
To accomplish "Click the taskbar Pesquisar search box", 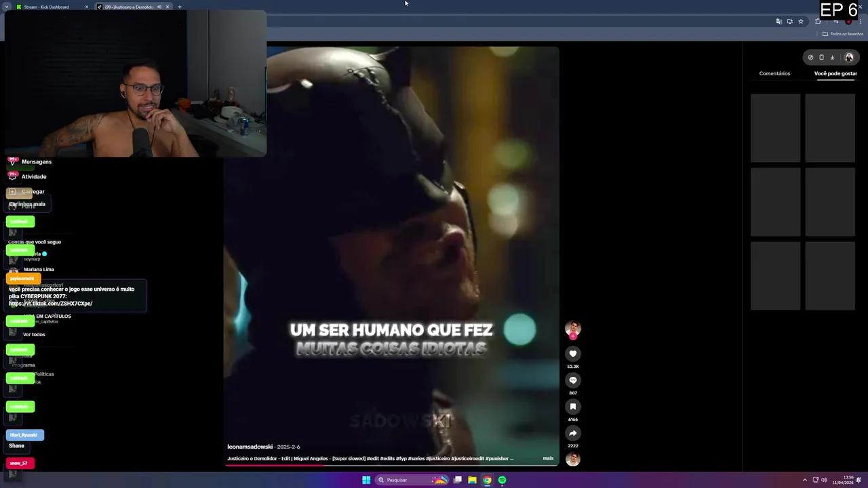I will tap(413, 480).
